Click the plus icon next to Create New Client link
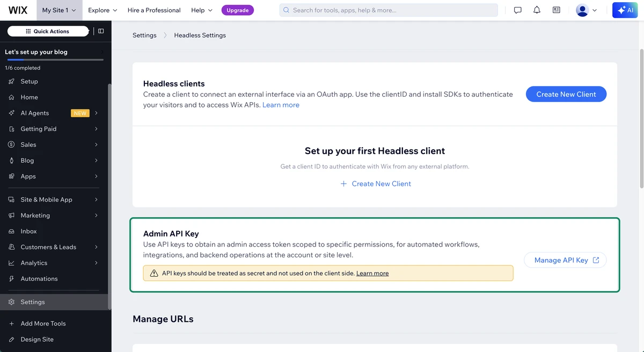The height and width of the screenshot is (352, 644). 343,184
